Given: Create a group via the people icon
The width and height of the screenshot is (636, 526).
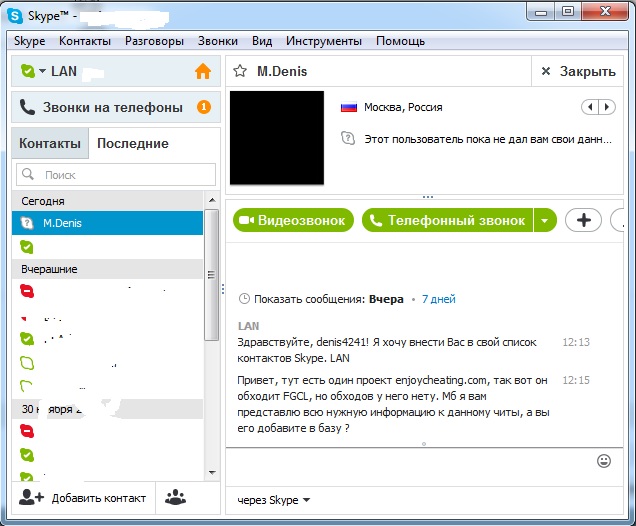Looking at the screenshot, I should click(x=175, y=497).
